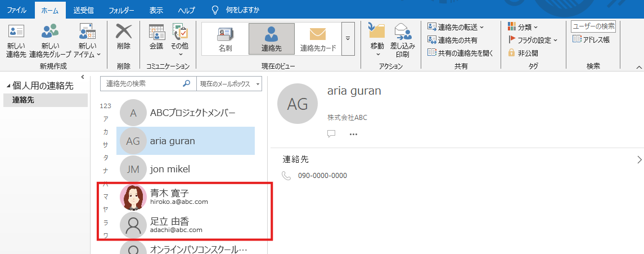Switch to the ホーム ribbon tab
This screenshot has width=644, height=254.
point(49,10)
